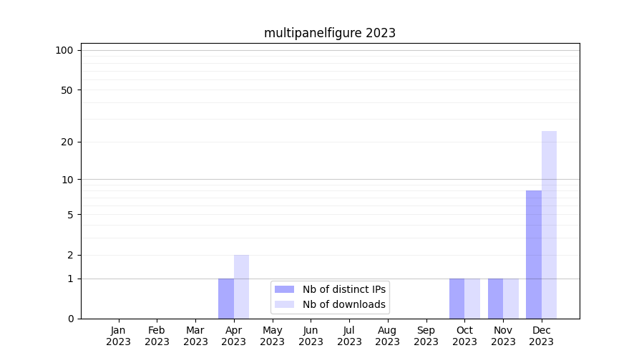Click the 'multipanelfigure 2023' chart title

[329, 33]
